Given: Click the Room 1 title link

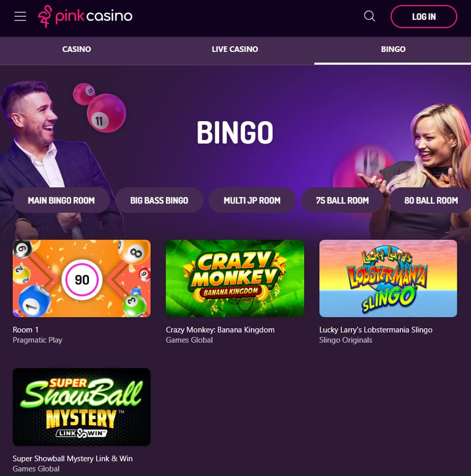Looking at the screenshot, I should (x=26, y=330).
